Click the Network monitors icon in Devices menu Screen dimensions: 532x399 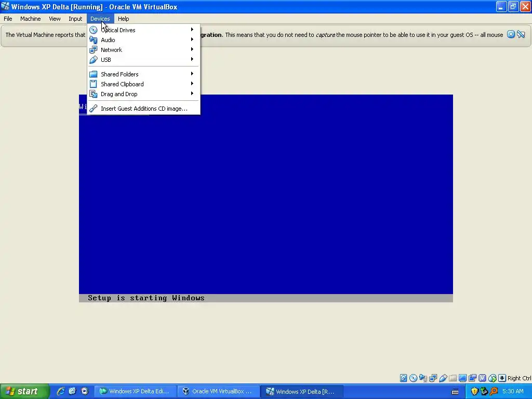click(94, 50)
